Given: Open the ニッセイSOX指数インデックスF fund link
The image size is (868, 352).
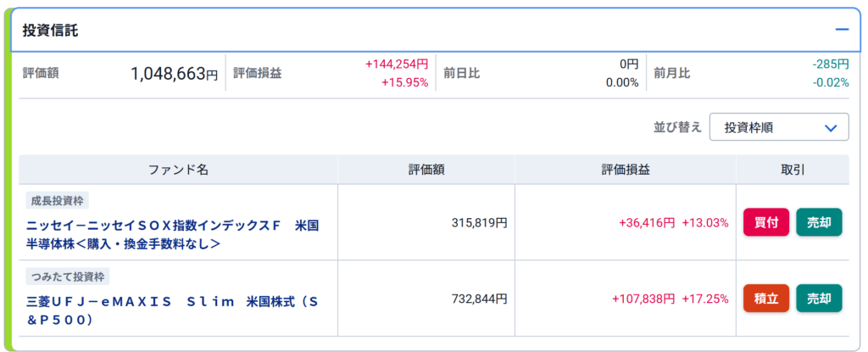Looking at the screenshot, I should point(173,235).
